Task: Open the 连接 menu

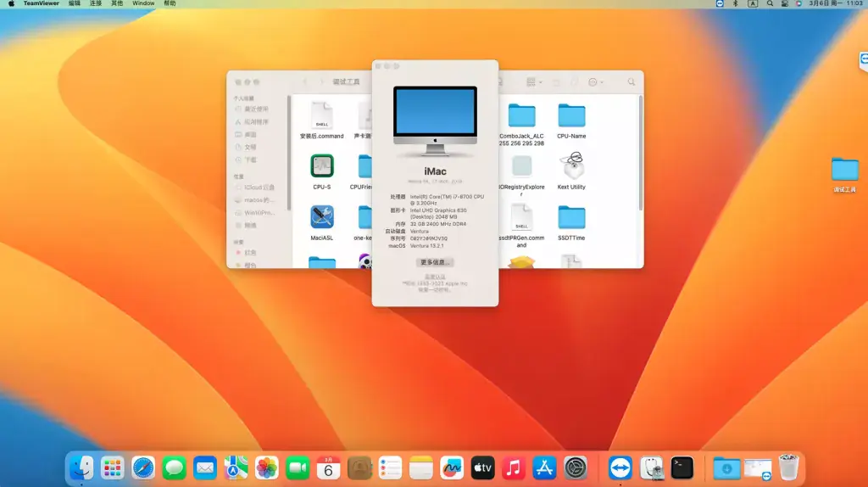Action: 96,3
